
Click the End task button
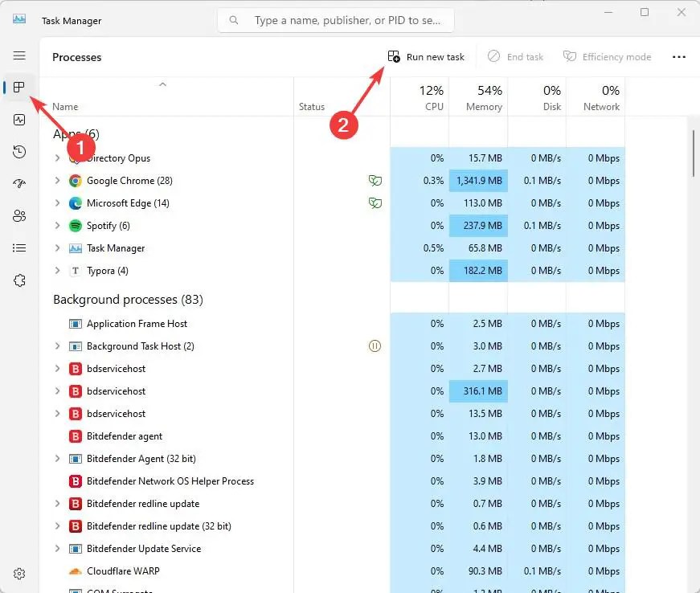pos(515,56)
